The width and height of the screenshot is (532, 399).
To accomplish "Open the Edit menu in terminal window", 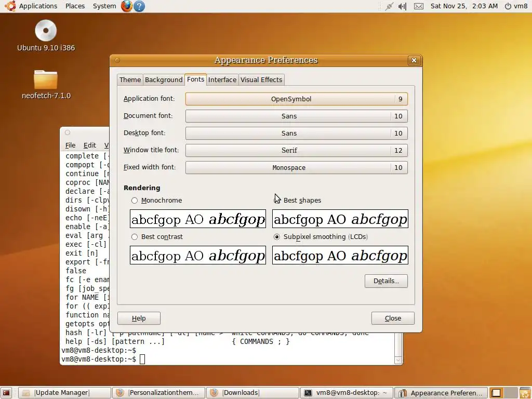I will point(89,145).
